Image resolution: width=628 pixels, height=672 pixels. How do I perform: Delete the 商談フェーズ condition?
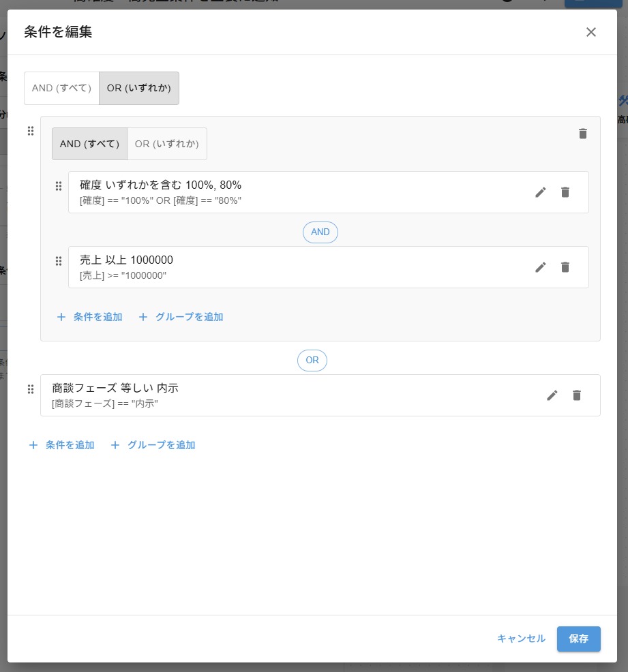[577, 395]
